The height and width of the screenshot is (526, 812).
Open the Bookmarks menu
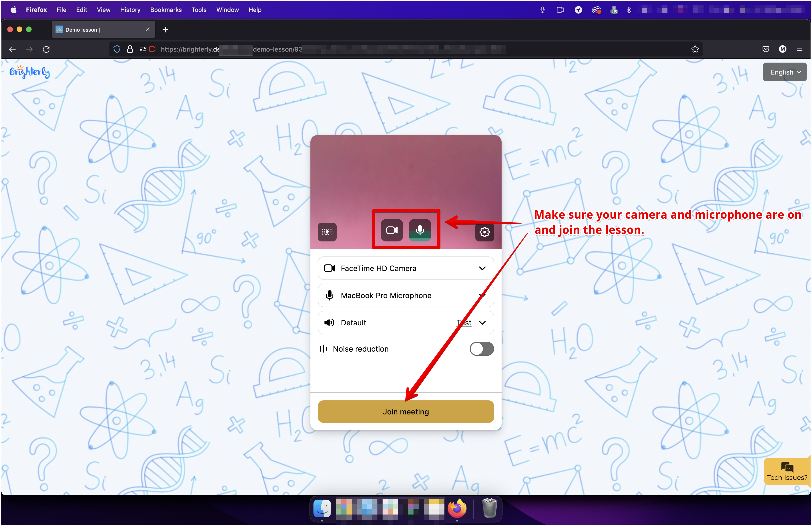pos(166,10)
